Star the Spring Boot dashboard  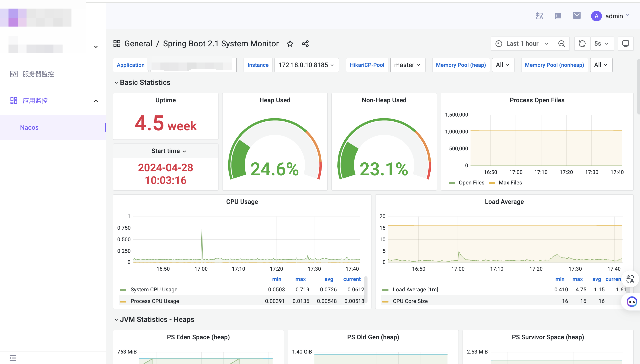290,44
